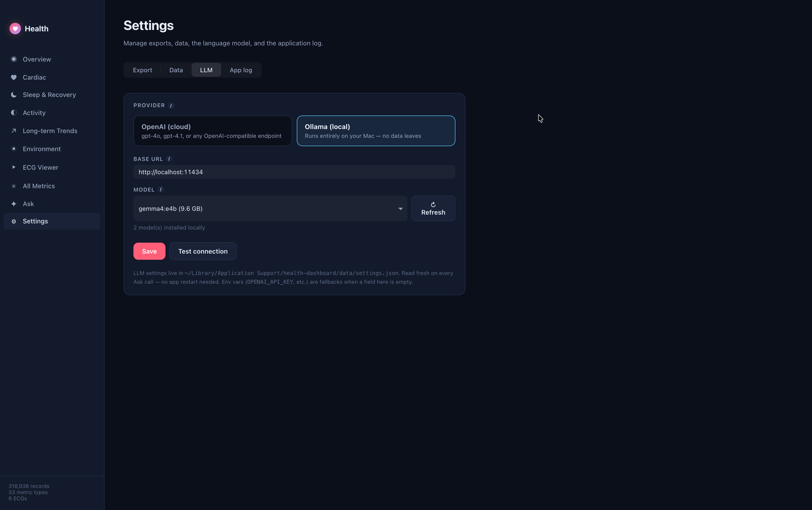Open the Overview page
The width and height of the screenshot is (812, 510).
coord(52,59)
